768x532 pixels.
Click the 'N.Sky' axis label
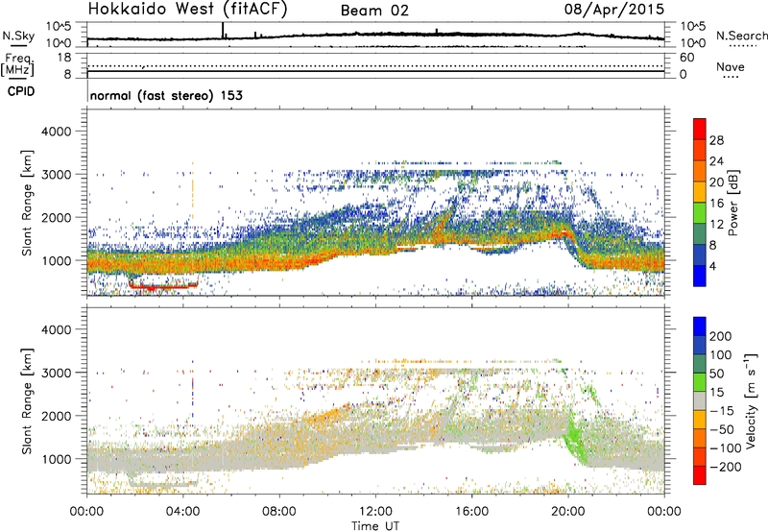[18, 36]
